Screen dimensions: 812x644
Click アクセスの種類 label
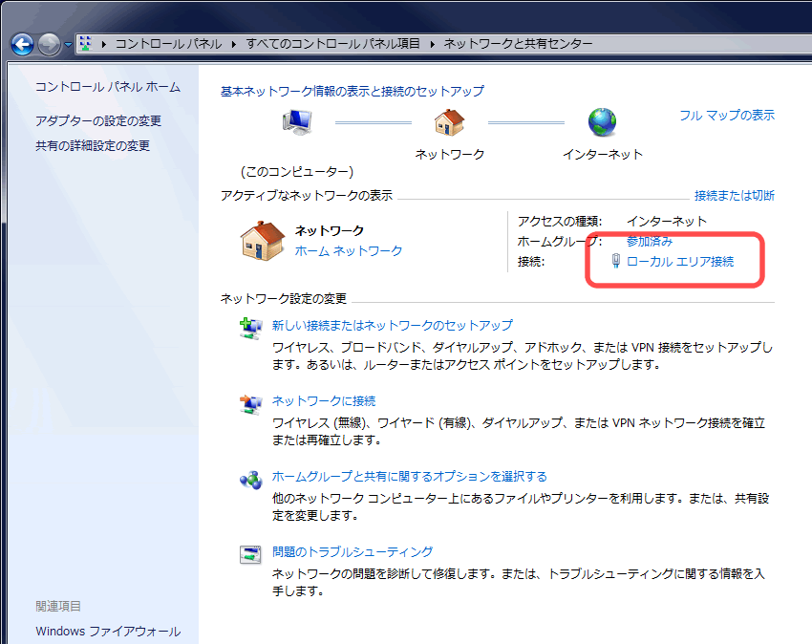click(x=560, y=222)
